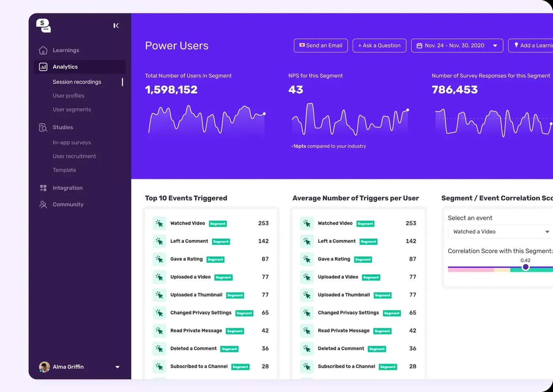Click cursor icon beside Left a Comment in Average Triggers list
553x392 pixels.
pyautogui.click(x=307, y=241)
